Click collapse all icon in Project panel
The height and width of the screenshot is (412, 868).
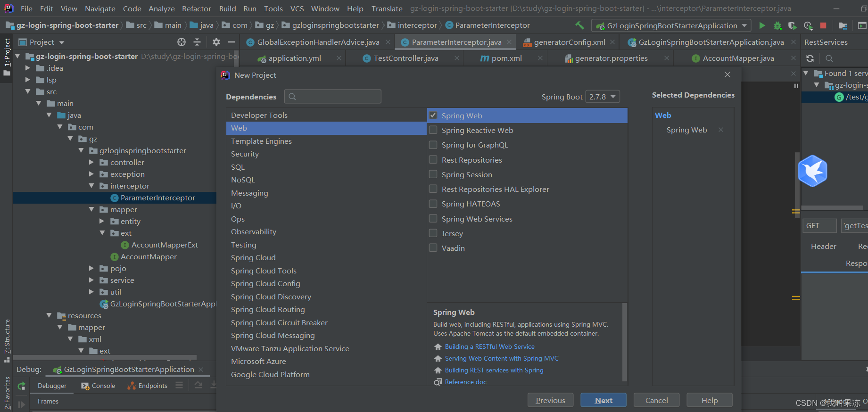pyautogui.click(x=197, y=42)
